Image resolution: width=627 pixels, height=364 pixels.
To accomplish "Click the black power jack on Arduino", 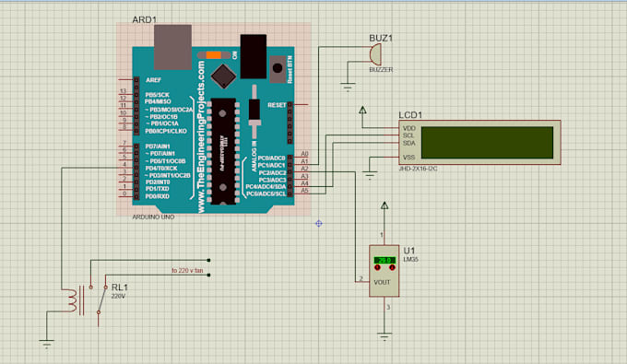I will tap(254, 56).
